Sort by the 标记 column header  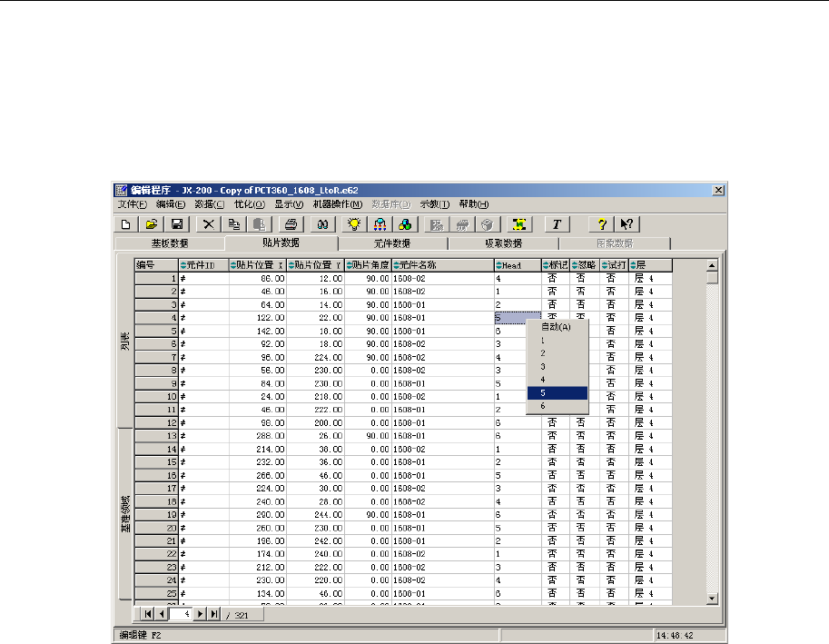coord(556,265)
